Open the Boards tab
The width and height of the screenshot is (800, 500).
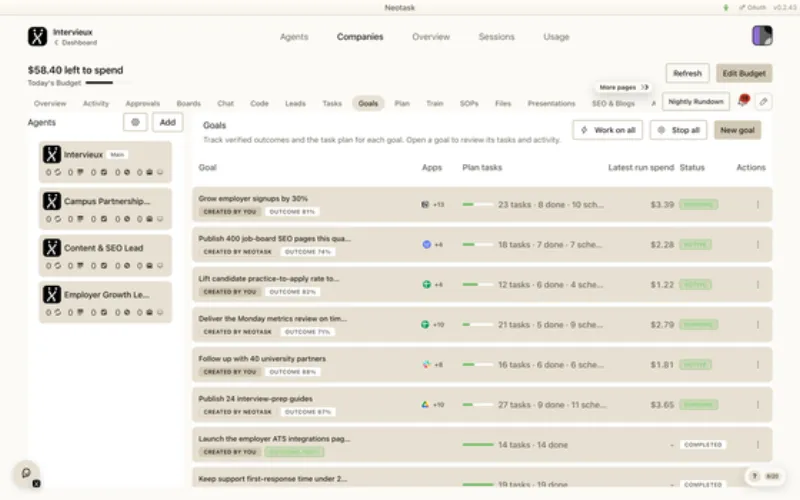(188, 104)
